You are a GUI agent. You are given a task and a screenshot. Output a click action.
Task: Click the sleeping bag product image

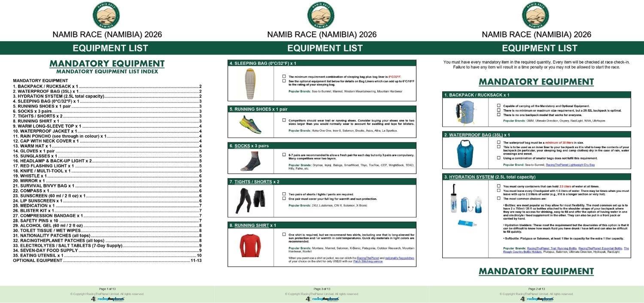[x=250, y=84]
